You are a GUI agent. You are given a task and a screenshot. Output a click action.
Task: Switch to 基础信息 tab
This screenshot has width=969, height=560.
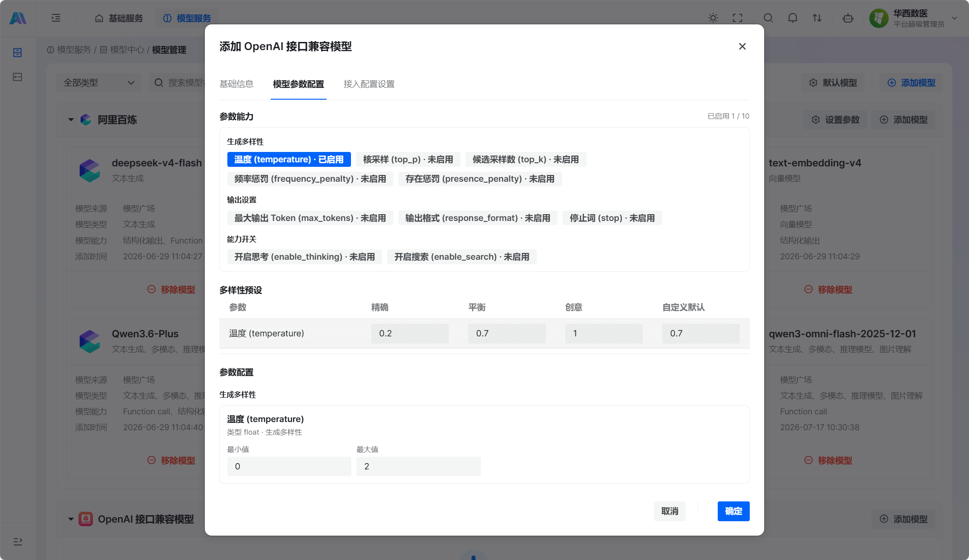point(236,84)
